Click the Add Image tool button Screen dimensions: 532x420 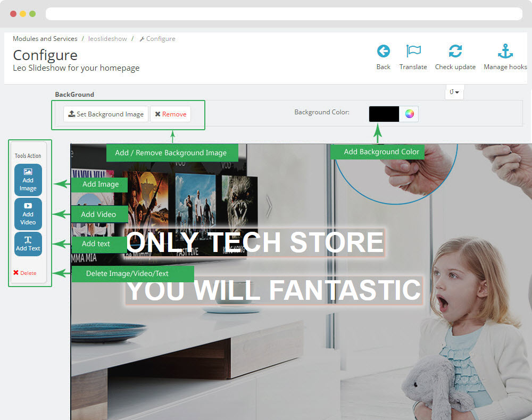click(x=28, y=180)
